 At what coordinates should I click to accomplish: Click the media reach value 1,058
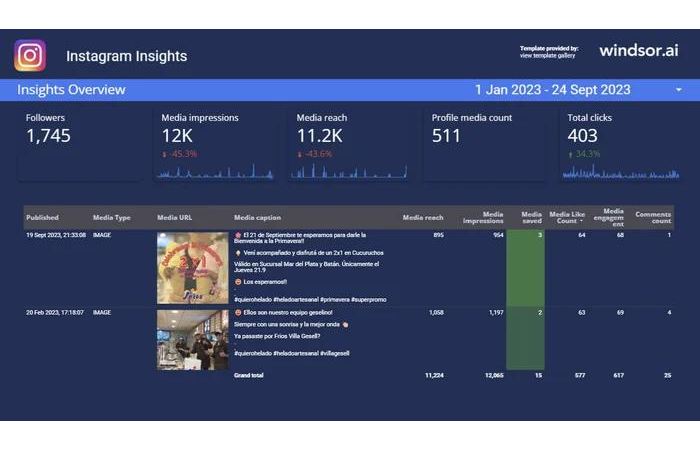tap(436, 312)
